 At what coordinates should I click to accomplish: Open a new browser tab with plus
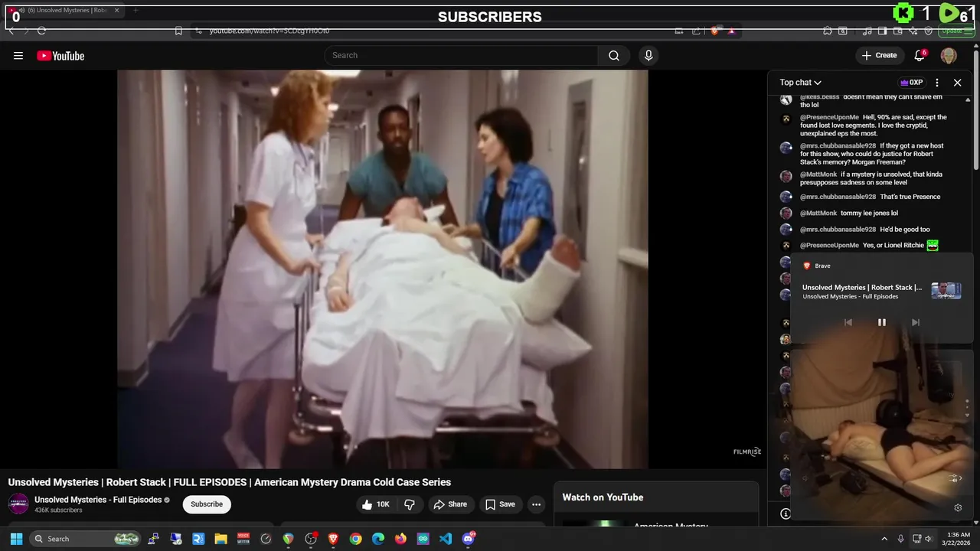click(136, 10)
